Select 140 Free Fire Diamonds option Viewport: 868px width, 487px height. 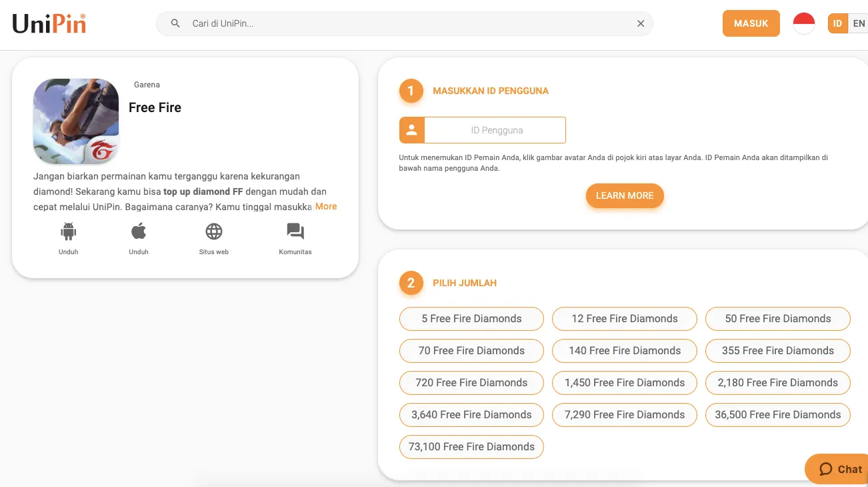click(x=625, y=351)
